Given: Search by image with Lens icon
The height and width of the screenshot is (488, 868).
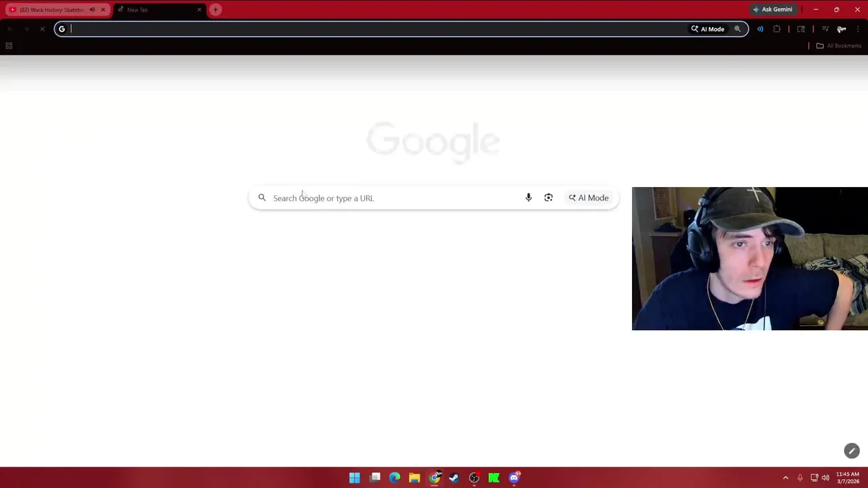Looking at the screenshot, I should [549, 198].
